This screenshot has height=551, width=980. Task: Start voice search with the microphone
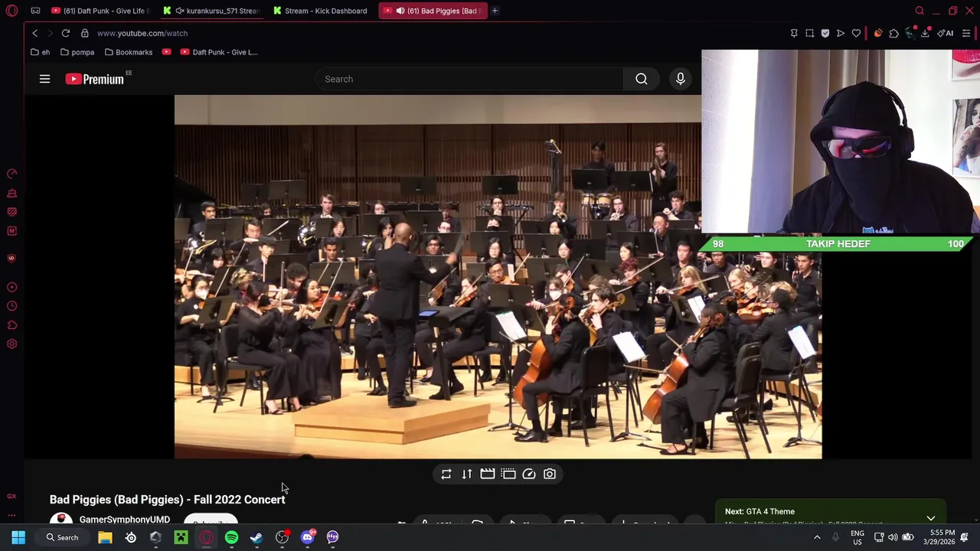pos(680,79)
